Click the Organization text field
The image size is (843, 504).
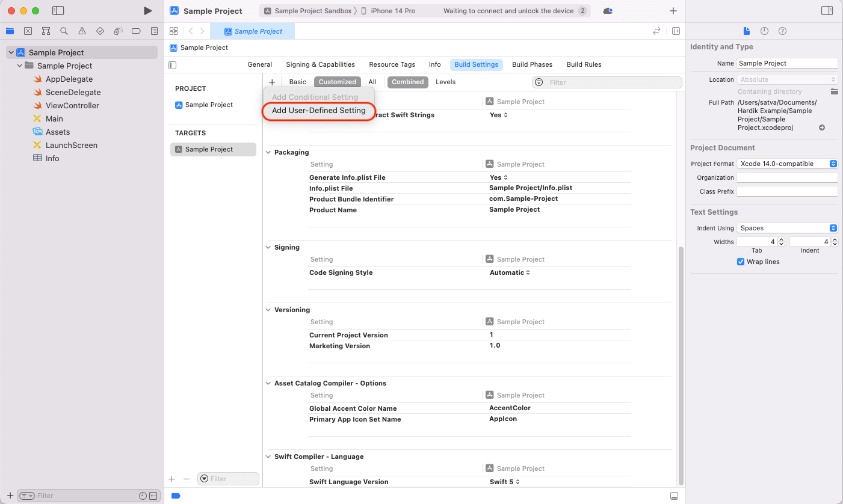point(787,177)
